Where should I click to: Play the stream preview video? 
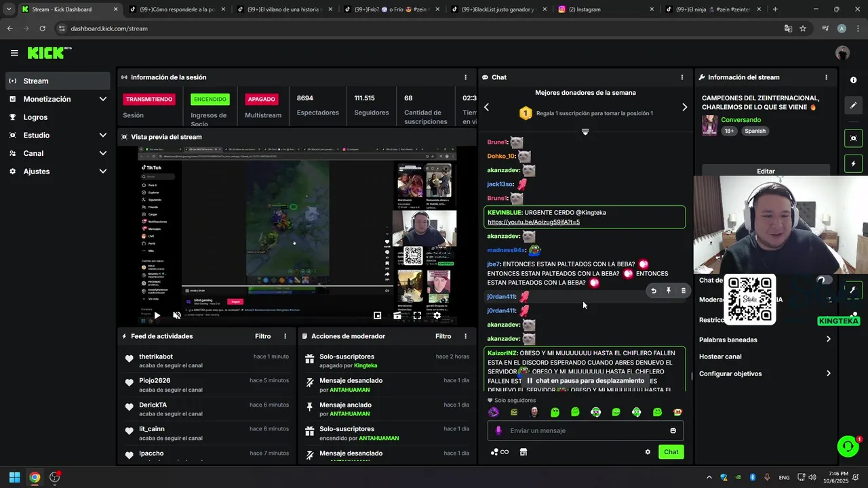(x=157, y=315)
